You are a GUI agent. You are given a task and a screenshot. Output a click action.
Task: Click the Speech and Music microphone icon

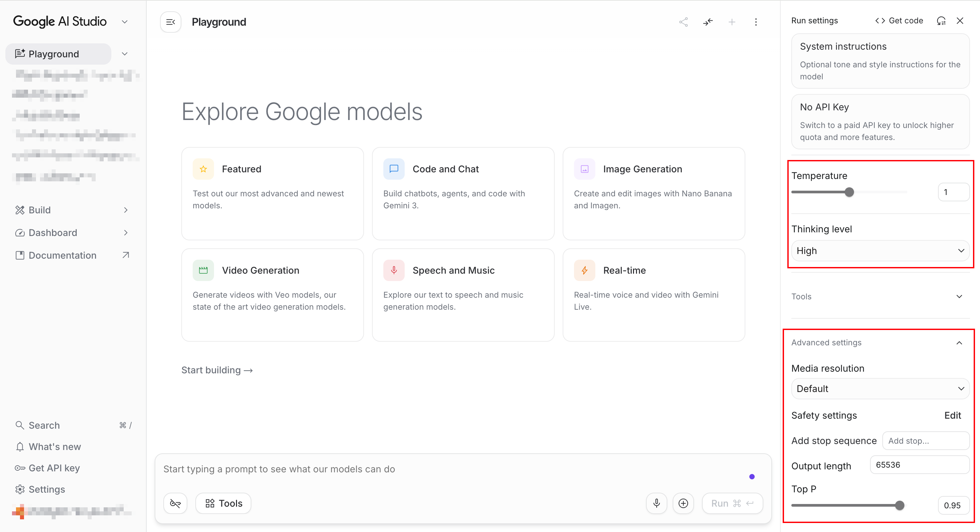click(x=394, y=270)
